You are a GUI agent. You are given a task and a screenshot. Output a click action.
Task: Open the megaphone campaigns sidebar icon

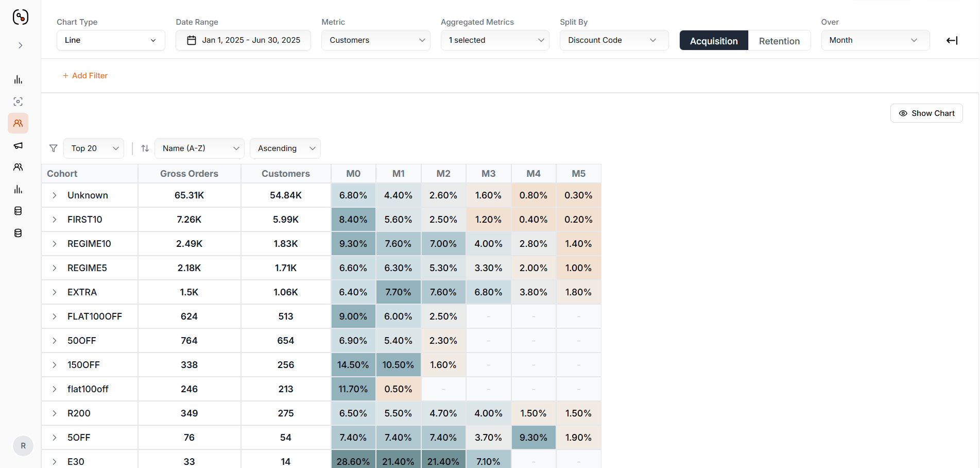pyautogui.click(x=18, y=145)
